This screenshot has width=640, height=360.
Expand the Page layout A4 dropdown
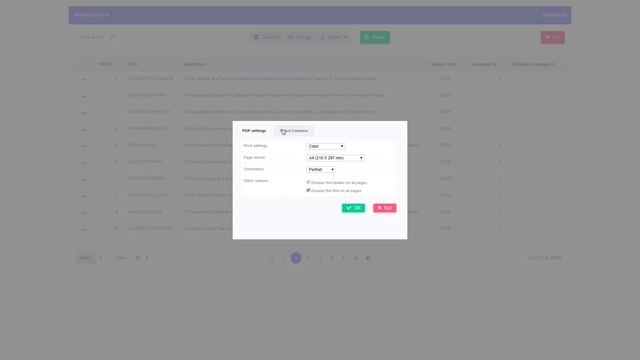335,158
